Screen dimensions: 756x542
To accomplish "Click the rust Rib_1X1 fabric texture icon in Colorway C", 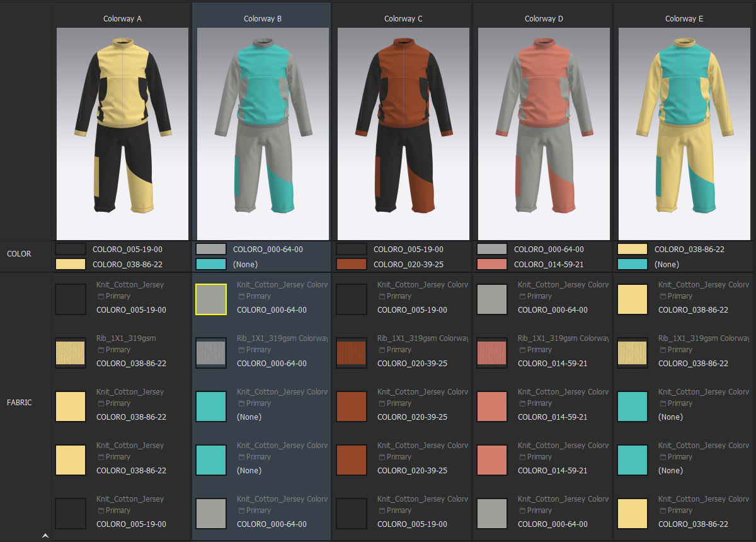I will 352,353.
